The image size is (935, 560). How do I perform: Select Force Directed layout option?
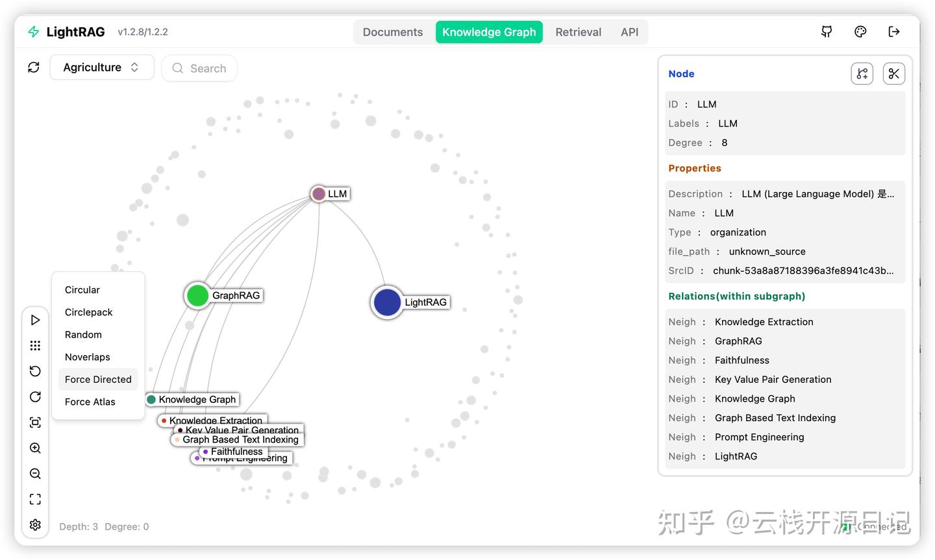97,379
